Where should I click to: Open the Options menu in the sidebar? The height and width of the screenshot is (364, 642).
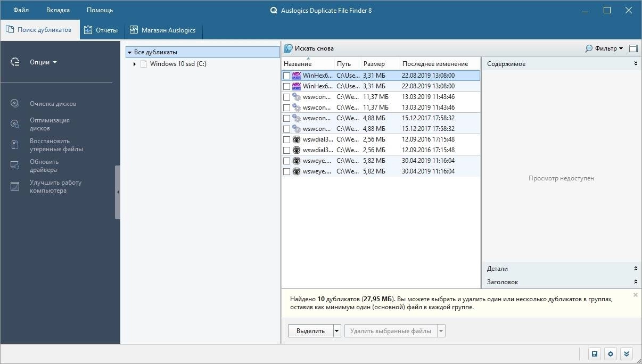43,62
